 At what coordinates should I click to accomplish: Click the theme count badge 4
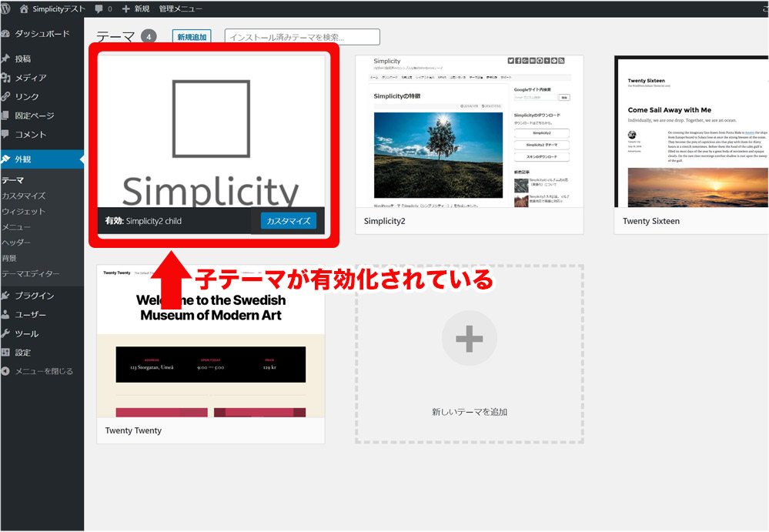tap(149, 37)
